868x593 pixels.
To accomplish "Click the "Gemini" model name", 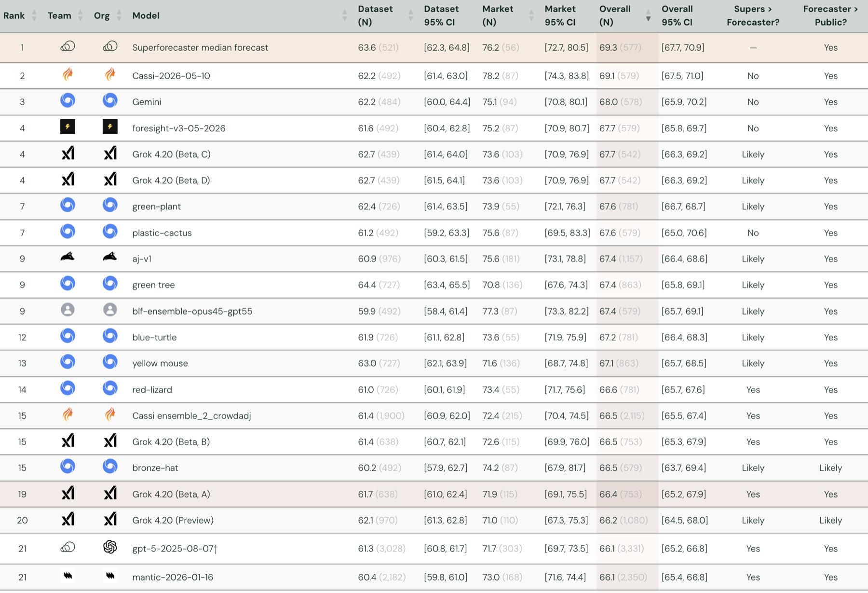I will click(147, 102).
